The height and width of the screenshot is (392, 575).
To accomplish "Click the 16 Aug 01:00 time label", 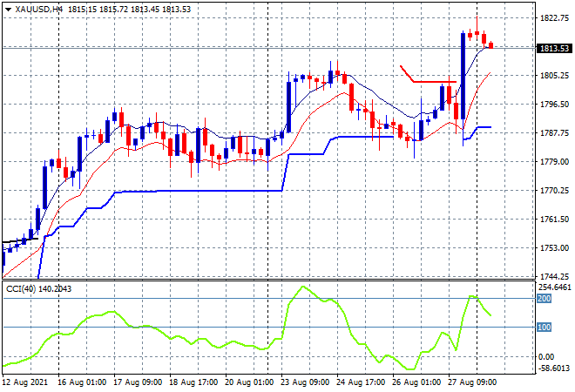I will point(82,382).
